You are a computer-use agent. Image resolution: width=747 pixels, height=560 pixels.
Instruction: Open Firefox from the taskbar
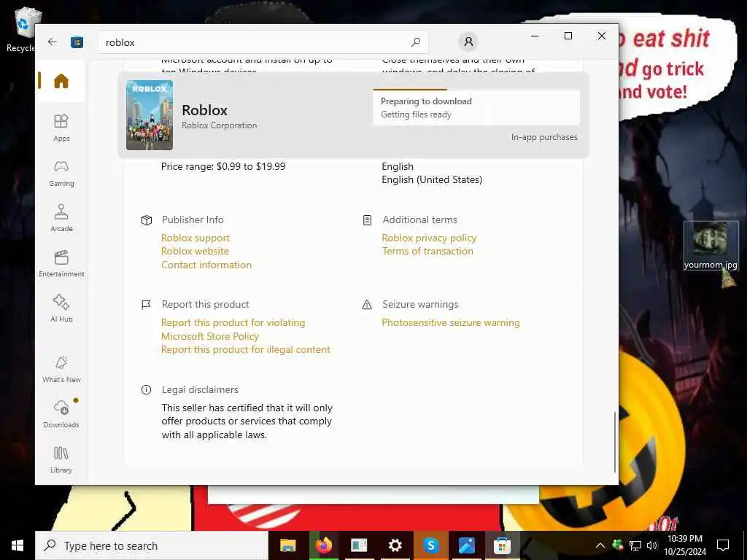pyautogui.click(x=323, y=545)
